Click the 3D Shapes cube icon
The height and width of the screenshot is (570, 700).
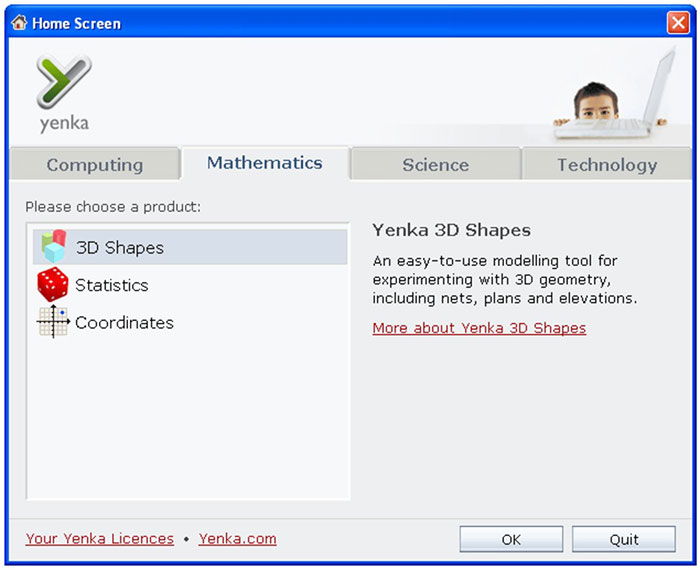pos(53,247)
